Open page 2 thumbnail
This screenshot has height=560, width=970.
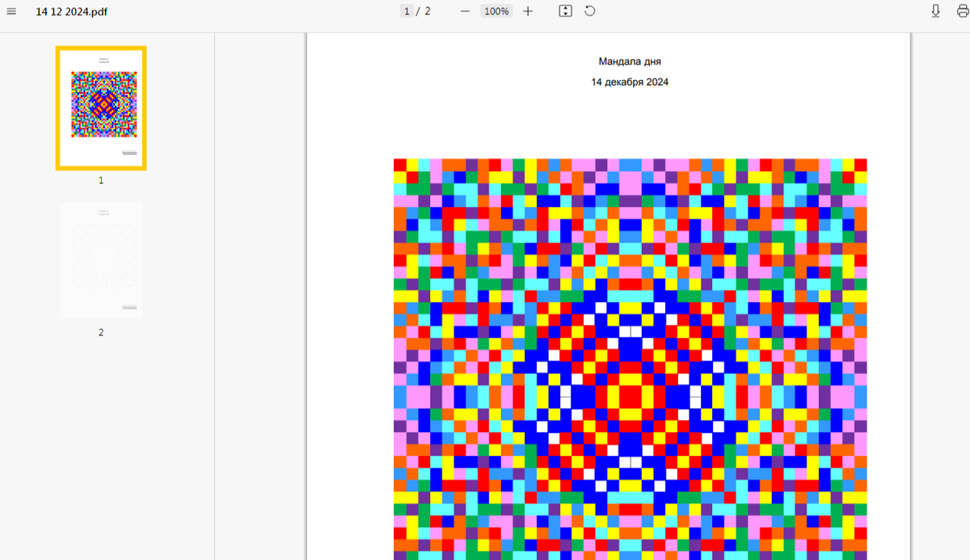click(101, 260)
